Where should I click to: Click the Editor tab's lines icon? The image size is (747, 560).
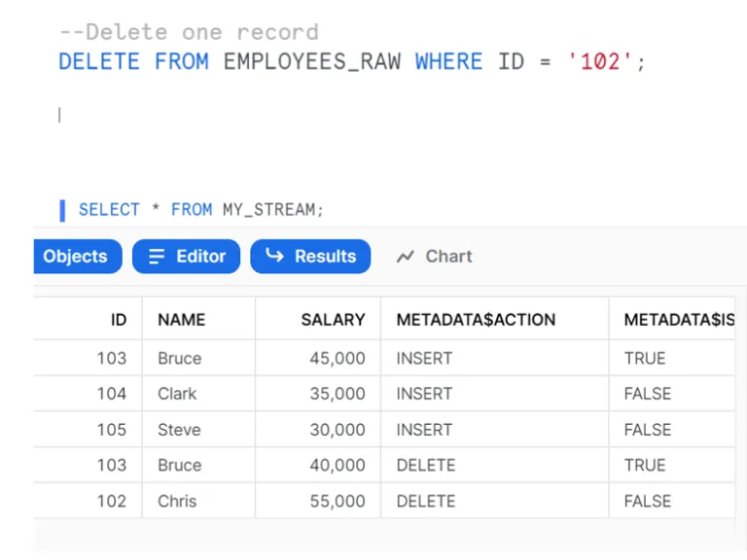point(156,257)
